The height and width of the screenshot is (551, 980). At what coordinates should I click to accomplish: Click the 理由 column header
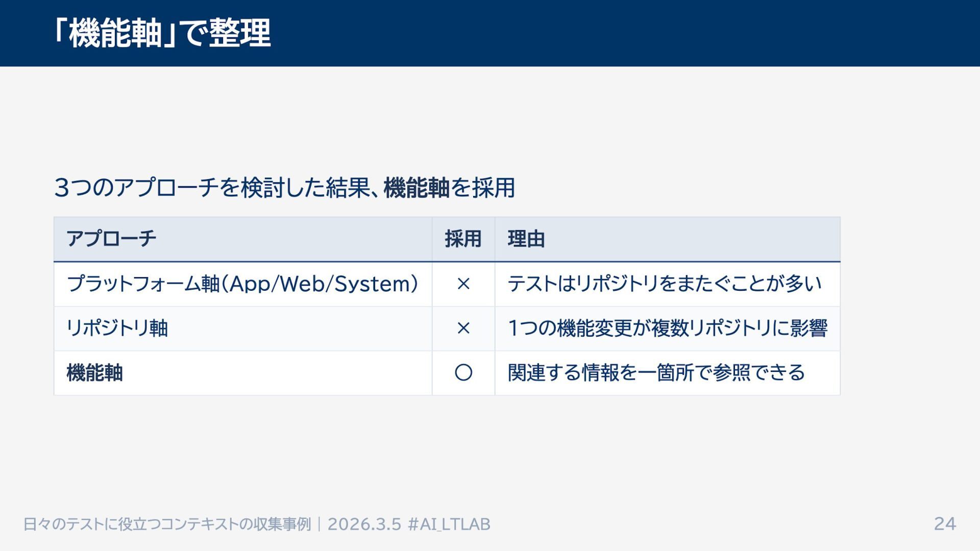tap(526, 239)
